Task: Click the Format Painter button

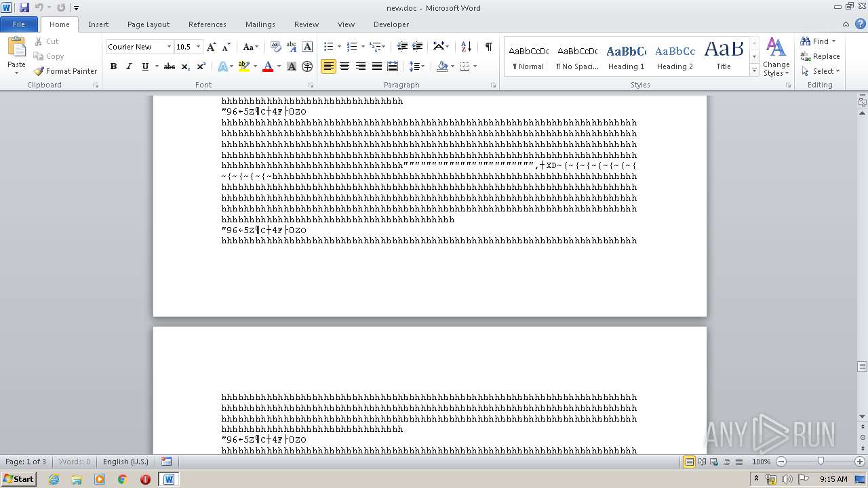Action: pyautogui.click(x=65, y=71)
